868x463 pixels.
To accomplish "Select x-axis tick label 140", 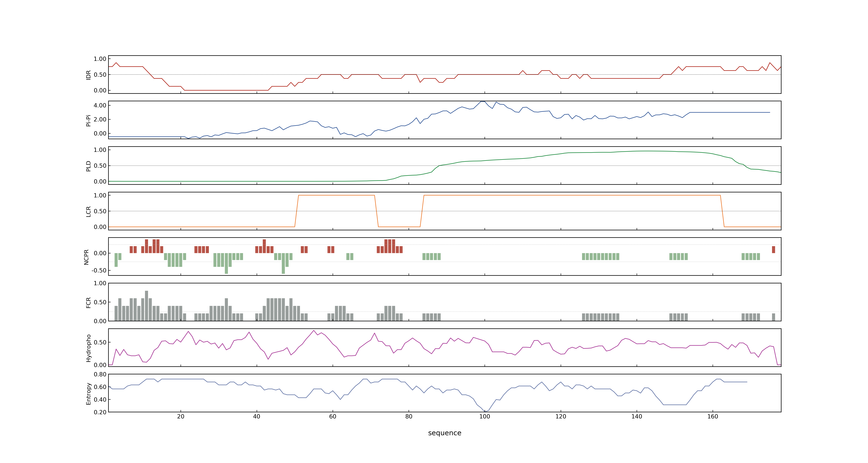I will [x=636, y=416].
